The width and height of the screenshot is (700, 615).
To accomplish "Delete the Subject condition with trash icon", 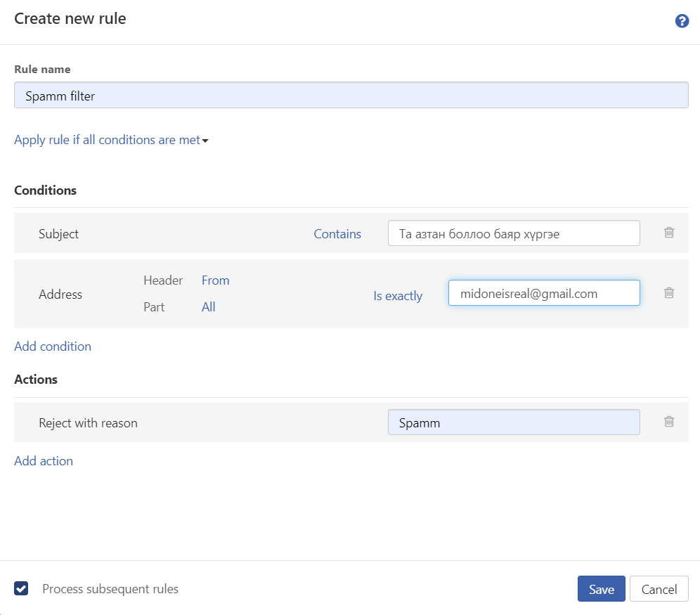I will 669,233.
